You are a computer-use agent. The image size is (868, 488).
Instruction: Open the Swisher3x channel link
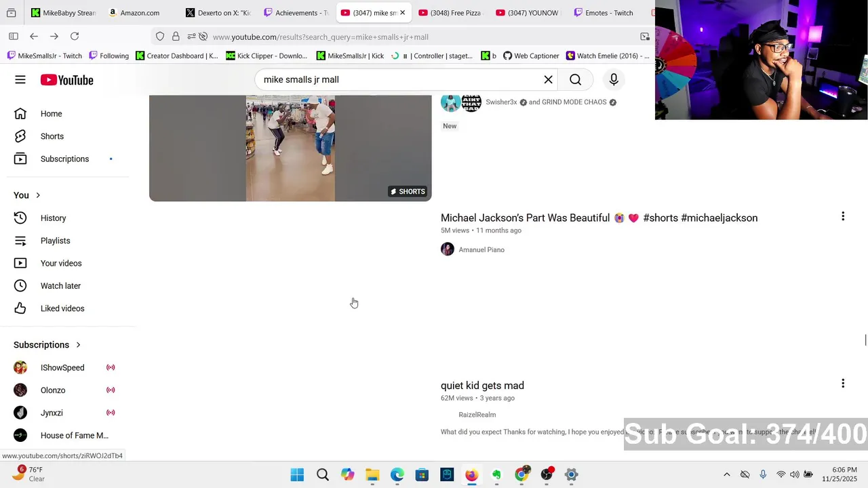[x=501, y=102]
